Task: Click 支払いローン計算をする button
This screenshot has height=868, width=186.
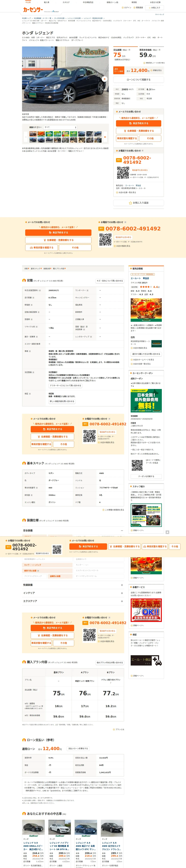Action: (x=78, y=748)
